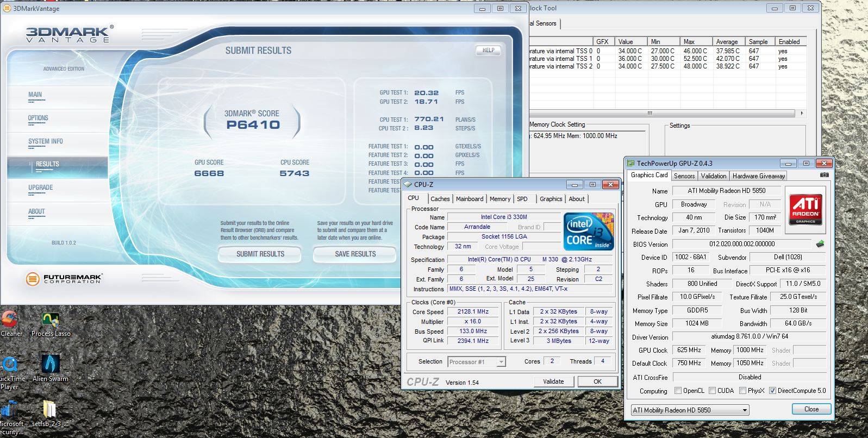The image size is (868, 438).
Task: Click the Min column header
Action: coord(664,42)
